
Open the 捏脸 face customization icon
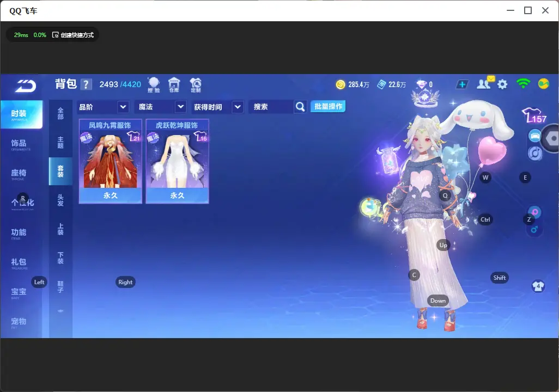154,85
